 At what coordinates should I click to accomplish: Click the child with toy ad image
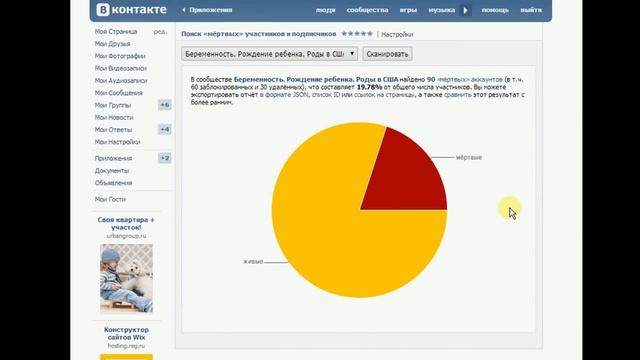(x=126, y=278)
